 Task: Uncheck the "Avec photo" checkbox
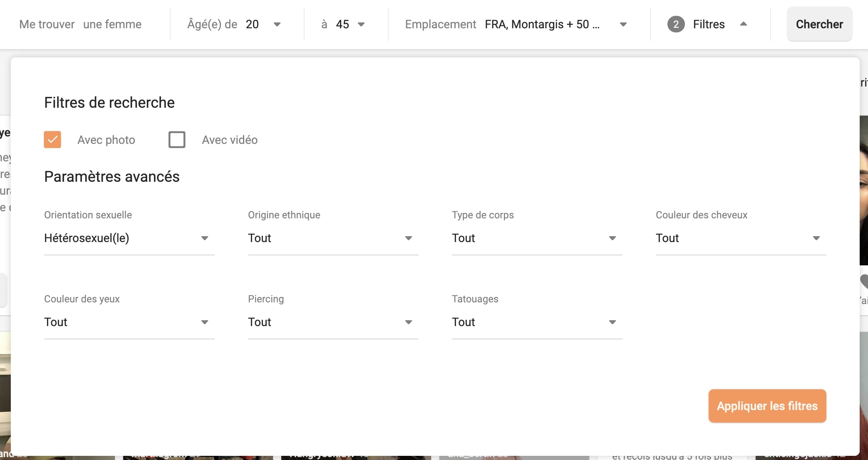(x=52, y=140)
